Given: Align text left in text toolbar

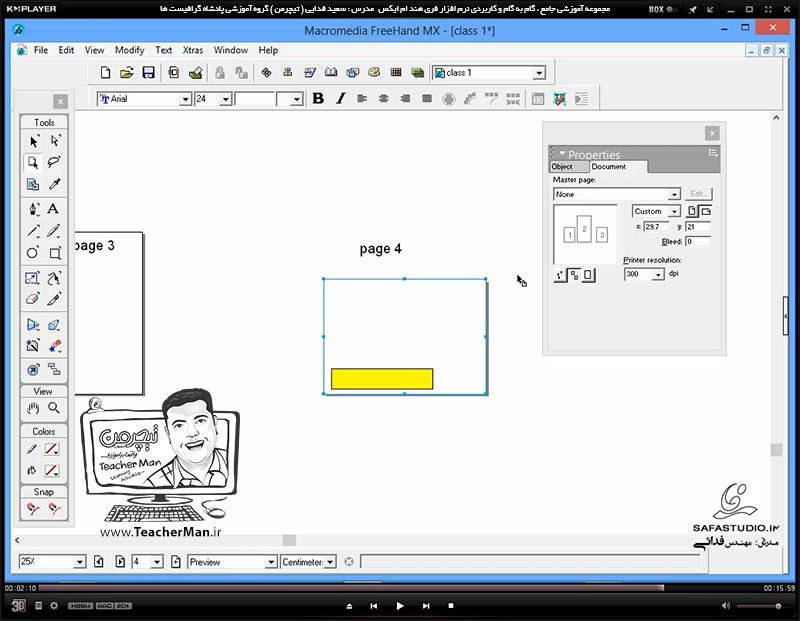Looking at the screenshot, I should (362, 98).
